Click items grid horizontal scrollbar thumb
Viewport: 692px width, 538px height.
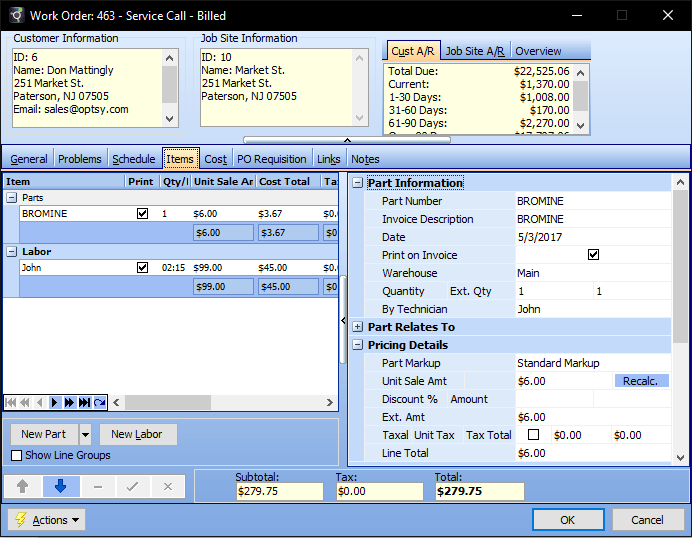[168, 402]
